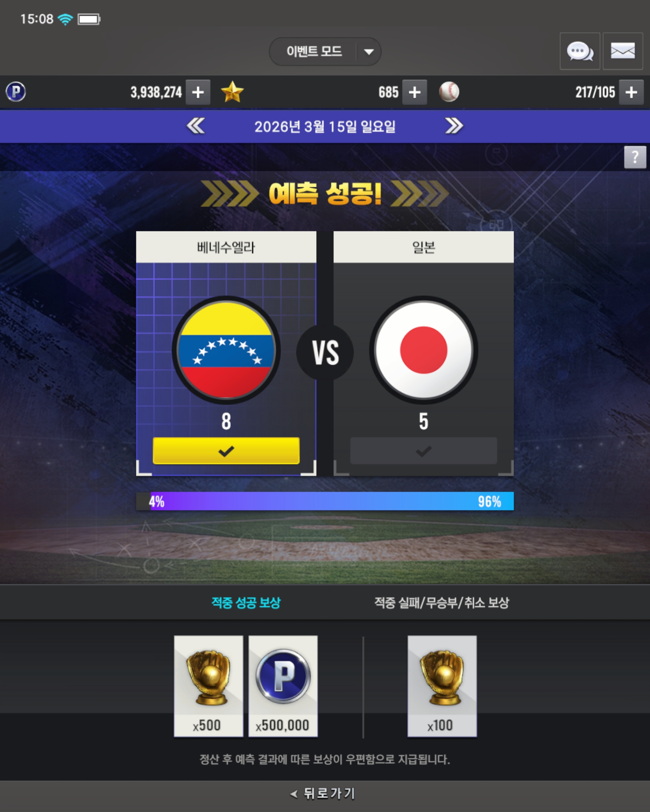Add baseballs with plus next to 217/105
Viewport: 650px width, 812px height.
[631, 92]
